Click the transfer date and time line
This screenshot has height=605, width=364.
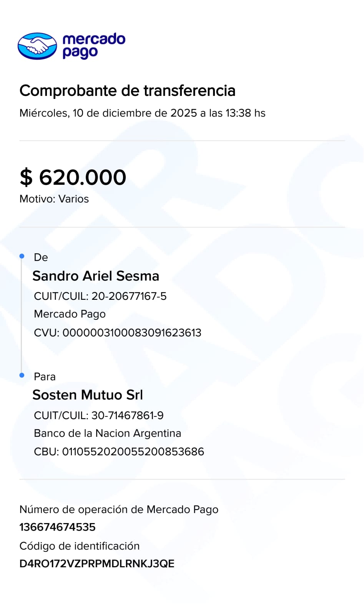(142, 113)
